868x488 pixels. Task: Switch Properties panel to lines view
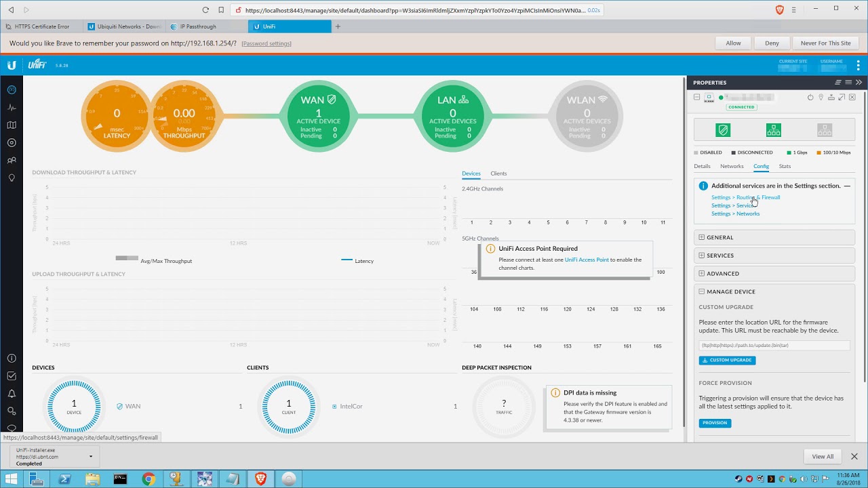click(x=848, y=82)
